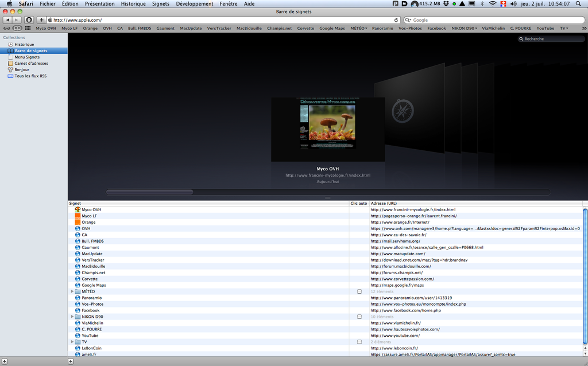Check the Clic auto box for TV
Screen dimensions: 588x366
point(359,342)
